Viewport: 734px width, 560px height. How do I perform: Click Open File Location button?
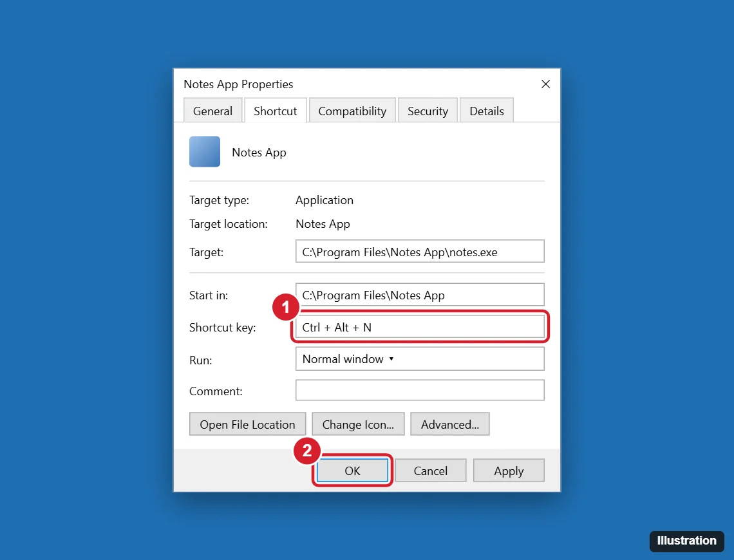click(x=247, y=424)
